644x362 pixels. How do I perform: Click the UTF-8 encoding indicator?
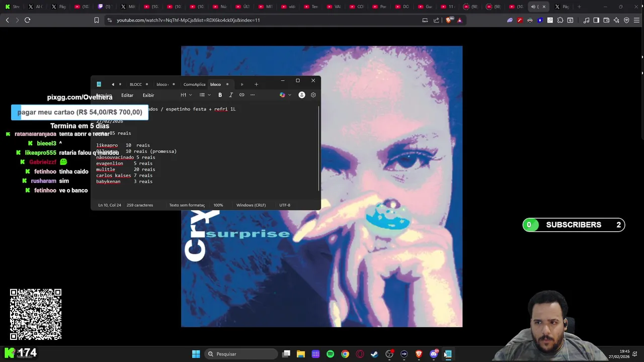[285, 205]
